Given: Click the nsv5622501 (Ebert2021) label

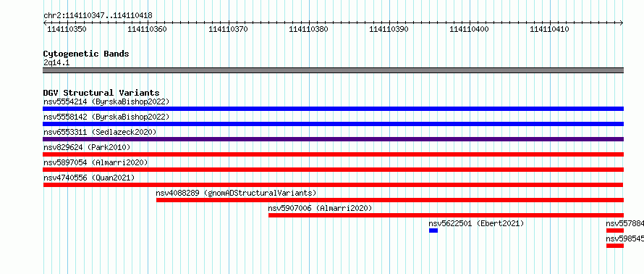Looking at the screenshot, I should [x=476, y=223].
